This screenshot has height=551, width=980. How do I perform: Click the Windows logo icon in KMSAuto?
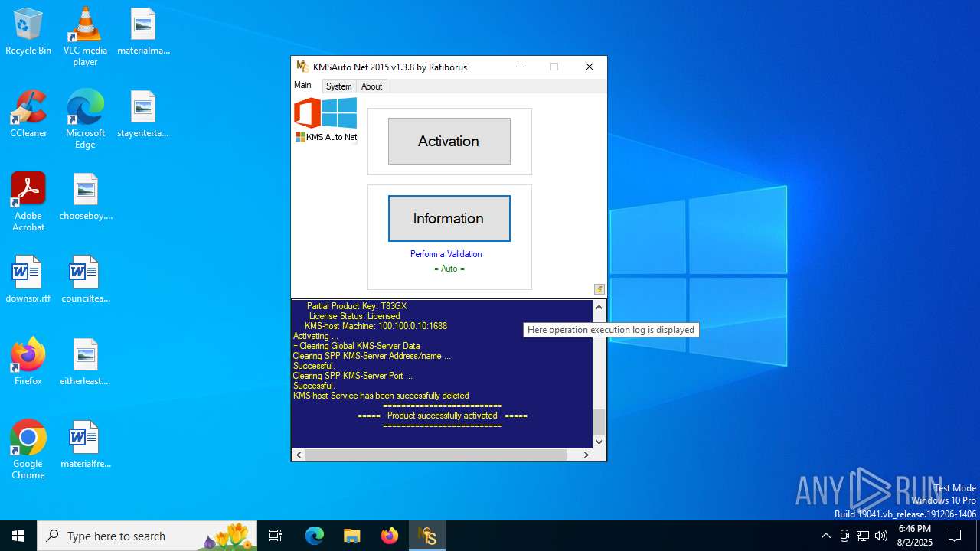click(x=339, y=113)
